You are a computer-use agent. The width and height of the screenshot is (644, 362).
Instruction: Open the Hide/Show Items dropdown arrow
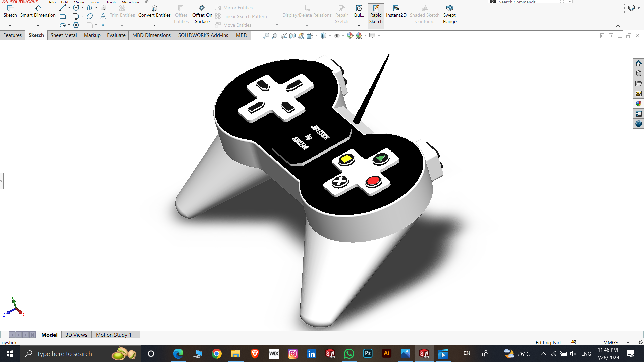click(x=343, y=36)
